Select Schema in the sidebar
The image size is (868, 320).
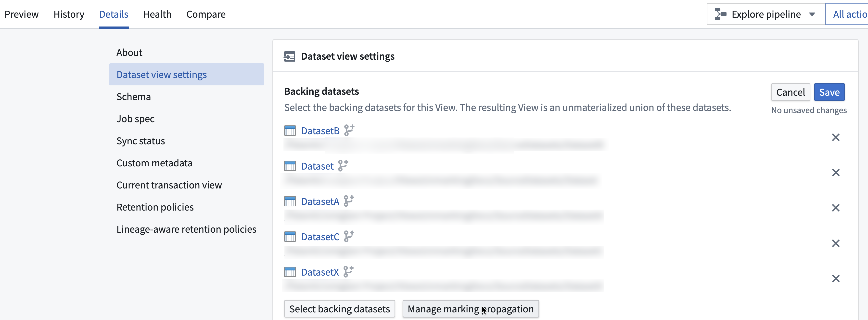133,96
